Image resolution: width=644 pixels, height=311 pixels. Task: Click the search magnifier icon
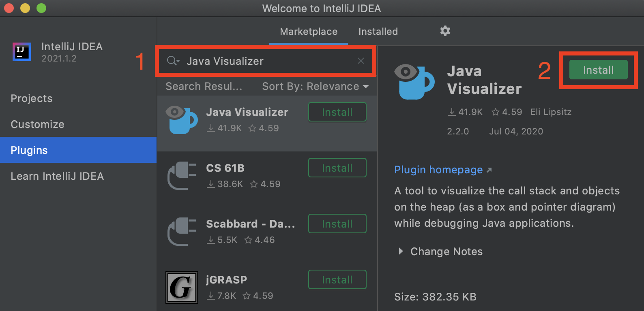tap(173, 61)
